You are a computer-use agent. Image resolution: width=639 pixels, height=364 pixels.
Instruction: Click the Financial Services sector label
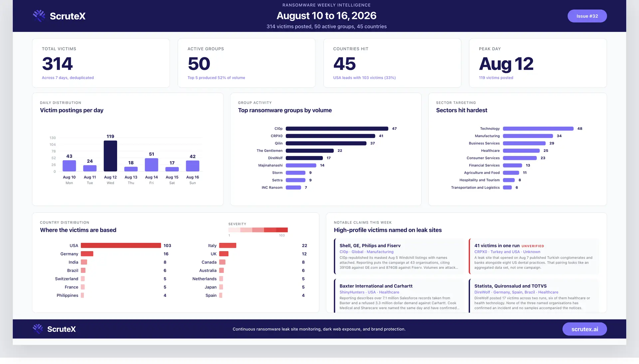(484, 165)
